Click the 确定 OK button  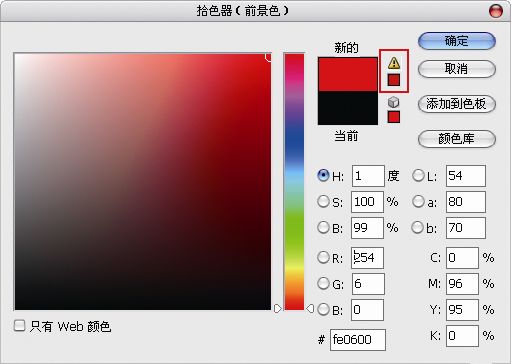[x=457, y=41]
